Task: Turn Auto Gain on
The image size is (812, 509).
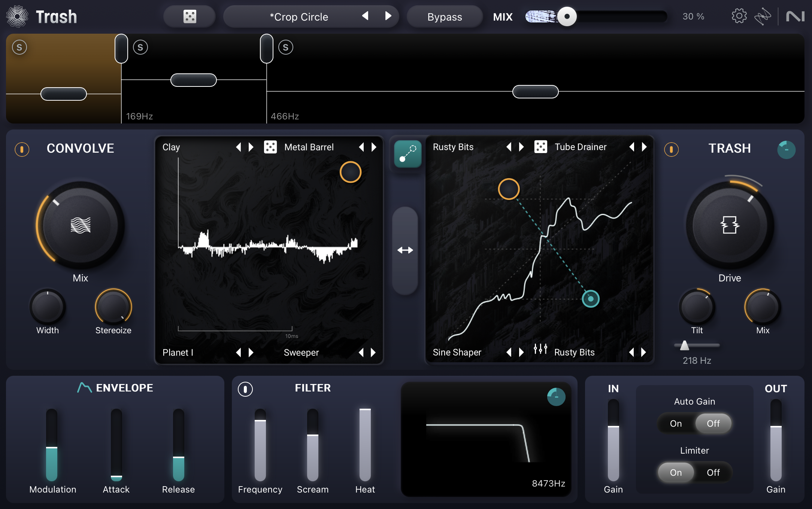Action: (x=676, y=423)
